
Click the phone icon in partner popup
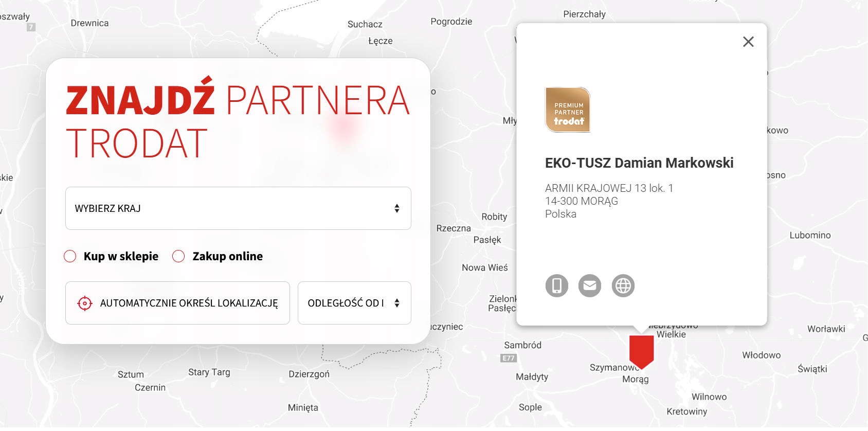557,285
